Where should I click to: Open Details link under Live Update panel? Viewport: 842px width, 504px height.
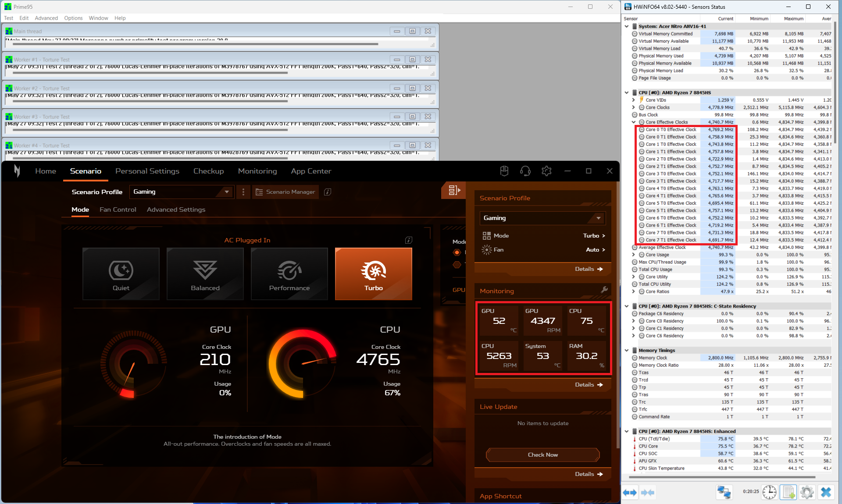point(589,474)
